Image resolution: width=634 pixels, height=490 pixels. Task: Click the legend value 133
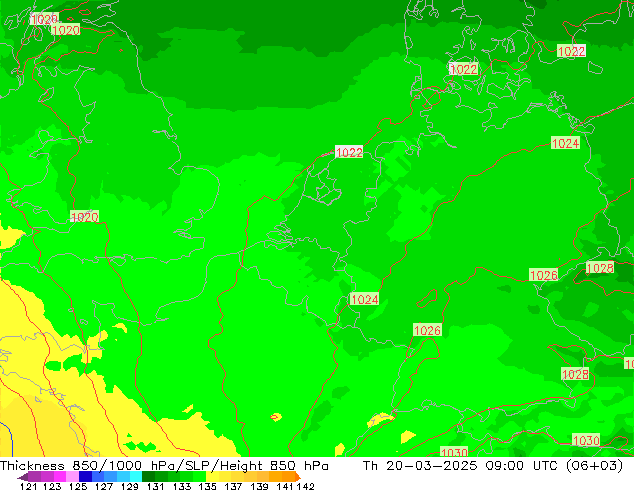click(182, 486)
